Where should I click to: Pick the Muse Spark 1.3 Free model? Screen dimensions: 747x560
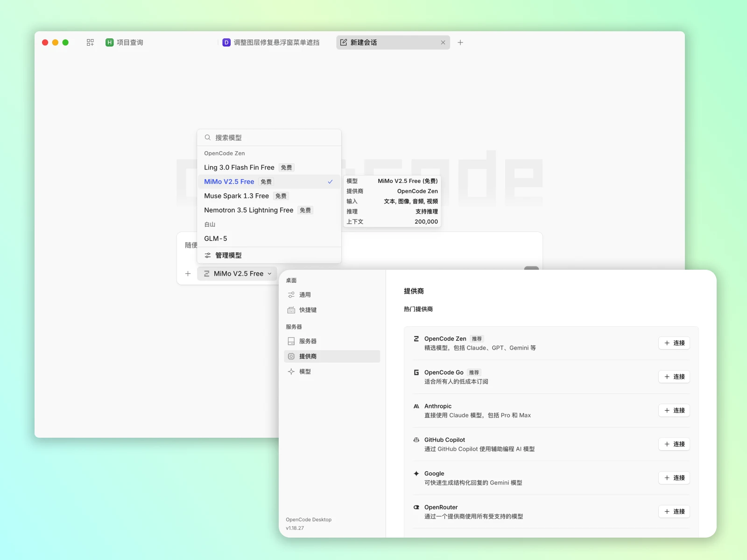[269, 196]
